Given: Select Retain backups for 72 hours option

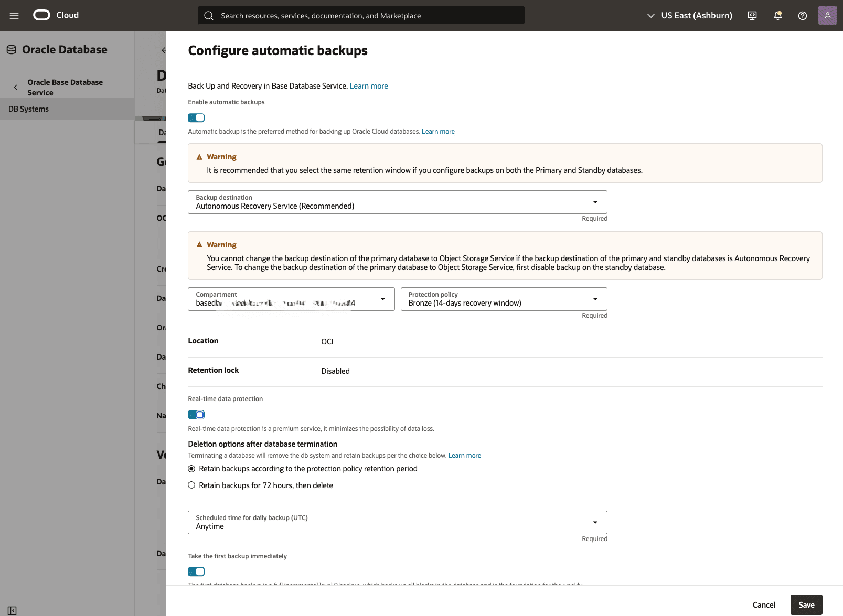Looking at the screenshot, I should point(191,485).
